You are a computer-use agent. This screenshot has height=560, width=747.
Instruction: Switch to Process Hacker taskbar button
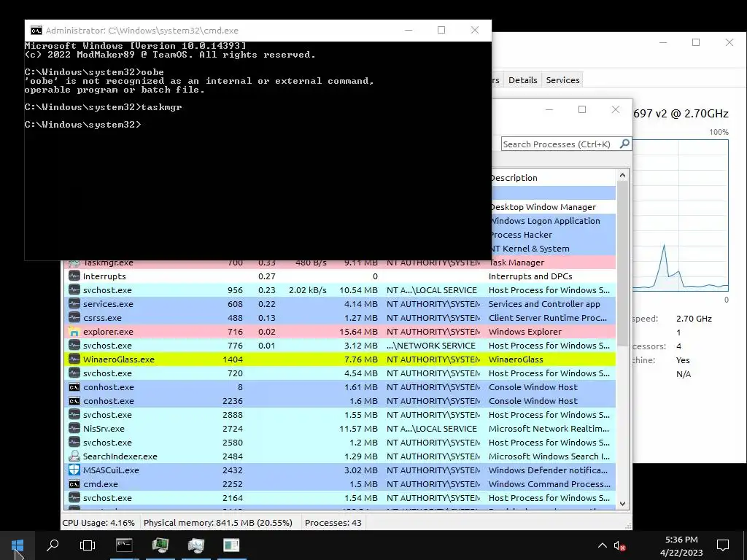(160, 545)
